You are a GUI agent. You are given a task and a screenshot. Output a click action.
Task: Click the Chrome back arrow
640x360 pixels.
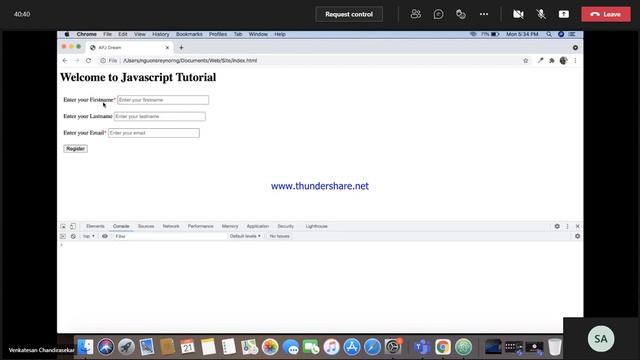pos(65,60)
